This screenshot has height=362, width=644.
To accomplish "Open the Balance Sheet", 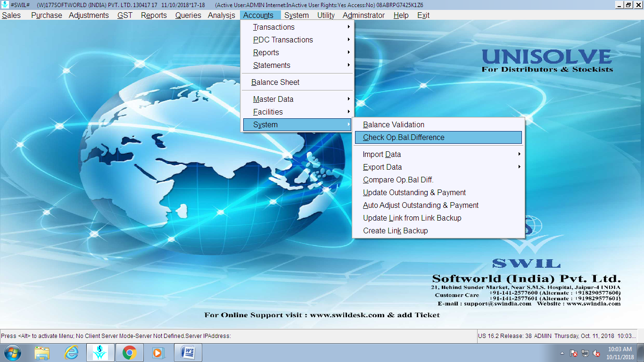I will click(297, 82).
